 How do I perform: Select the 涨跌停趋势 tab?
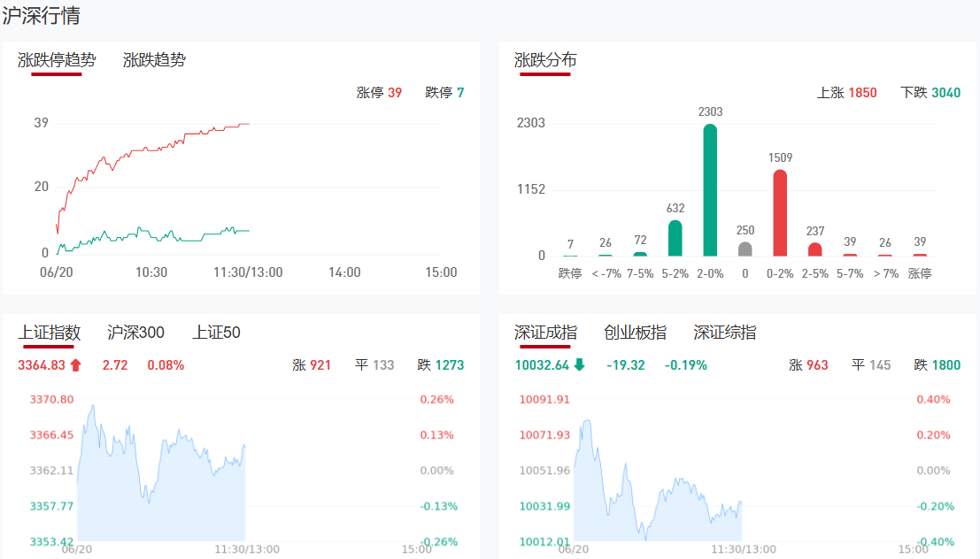coord(57,60)
